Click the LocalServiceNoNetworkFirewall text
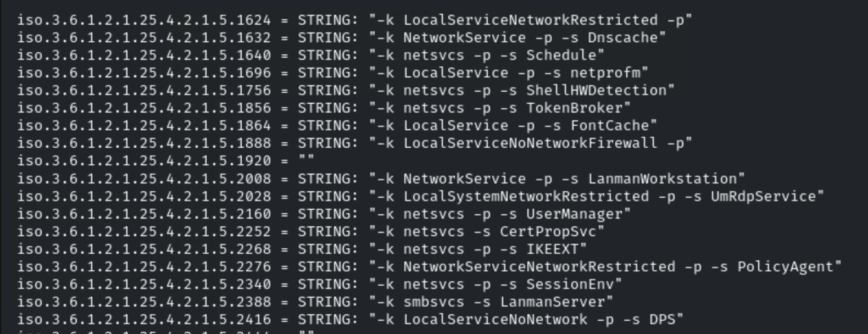This screenshot has height=334, width=868. [530, 143]
